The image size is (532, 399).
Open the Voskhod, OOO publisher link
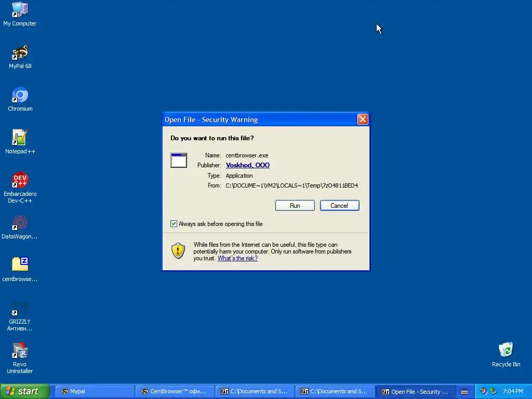coord(248,165)
